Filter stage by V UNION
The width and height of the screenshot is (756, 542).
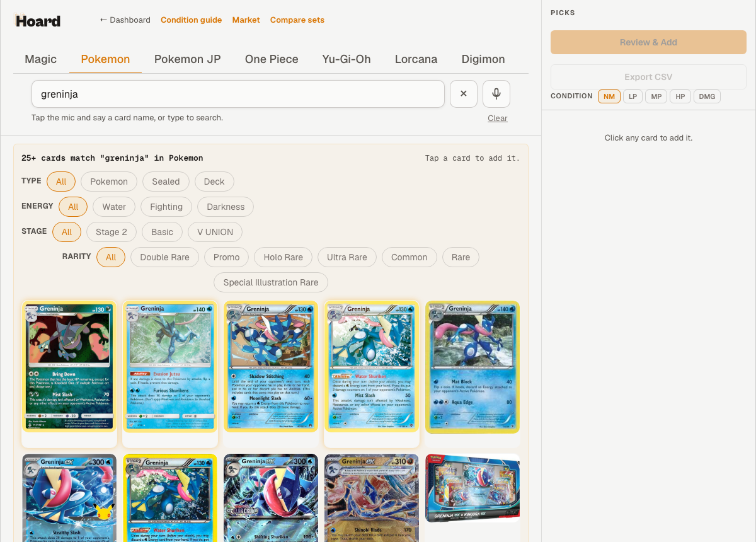pyautogui.click(x=215, y=232)
